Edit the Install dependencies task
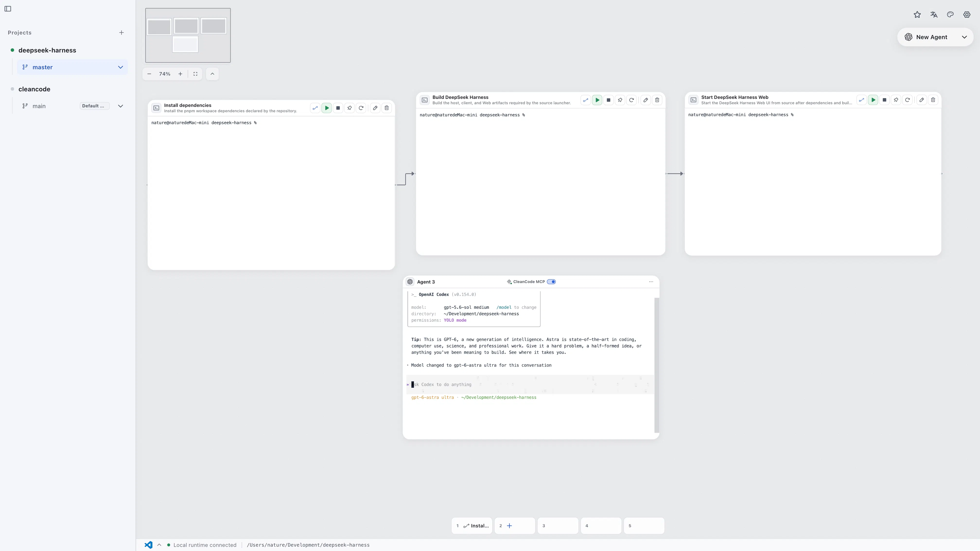 click(375, 108)
